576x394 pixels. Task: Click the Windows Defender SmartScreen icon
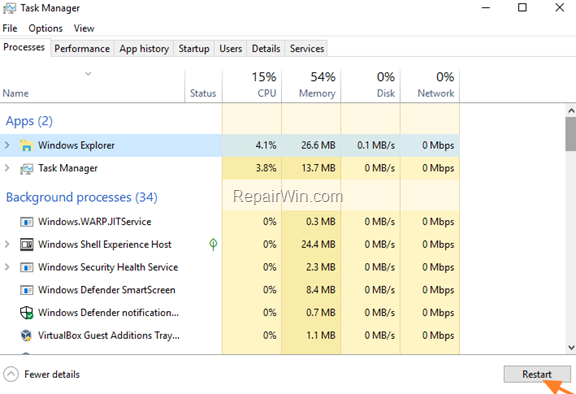click(26, 290)
